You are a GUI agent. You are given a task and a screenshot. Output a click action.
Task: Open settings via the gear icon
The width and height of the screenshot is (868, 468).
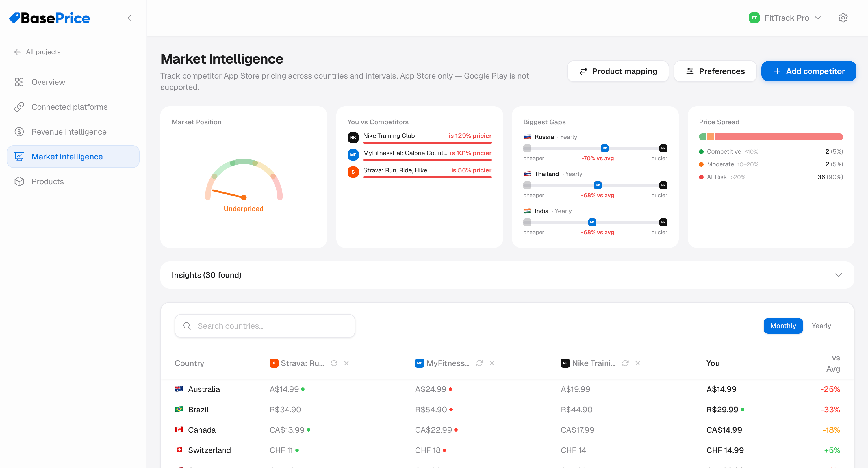click(843, 18)
